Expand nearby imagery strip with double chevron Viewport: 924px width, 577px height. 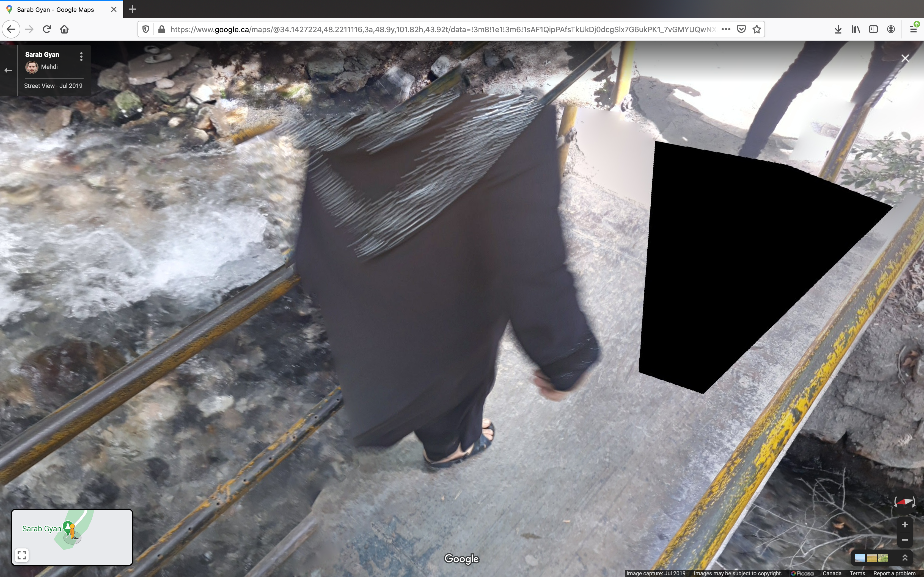[904, 558]
